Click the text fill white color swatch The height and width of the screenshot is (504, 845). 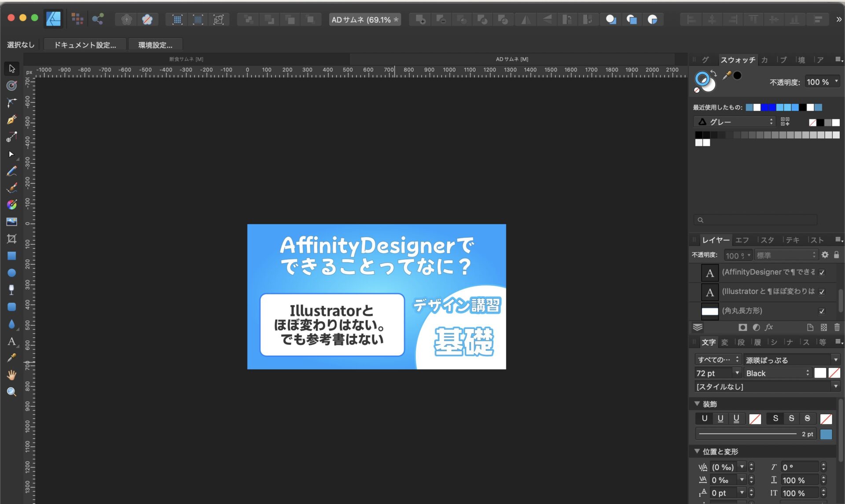(x=820, y=373)
